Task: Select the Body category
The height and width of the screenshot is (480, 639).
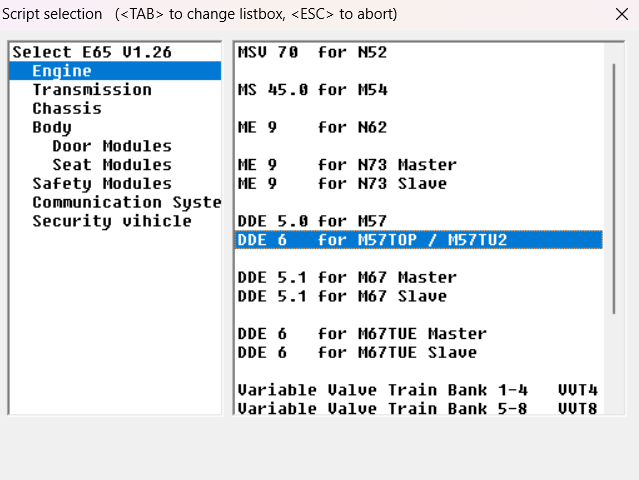Action: pyautogui.click(x=115, y=127)
